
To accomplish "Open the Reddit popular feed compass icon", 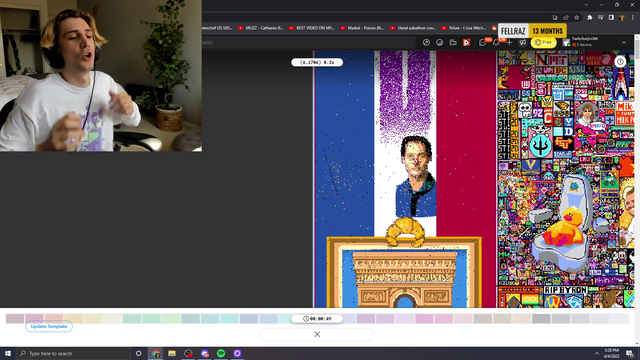I will click(426, 42).
